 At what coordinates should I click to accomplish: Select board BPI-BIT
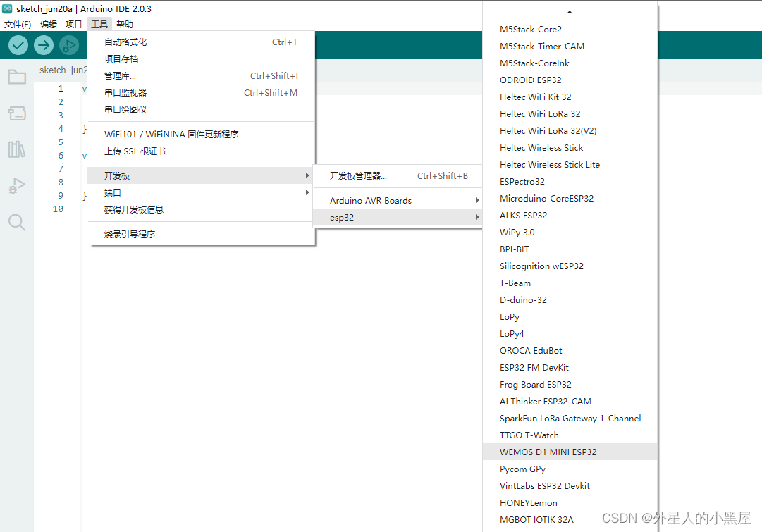[570, 249]
